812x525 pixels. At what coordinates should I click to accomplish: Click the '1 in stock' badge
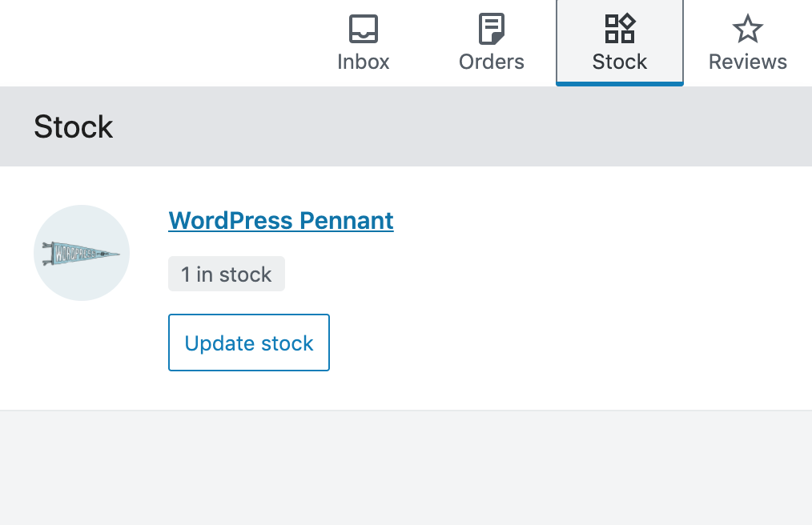[227, 274]
